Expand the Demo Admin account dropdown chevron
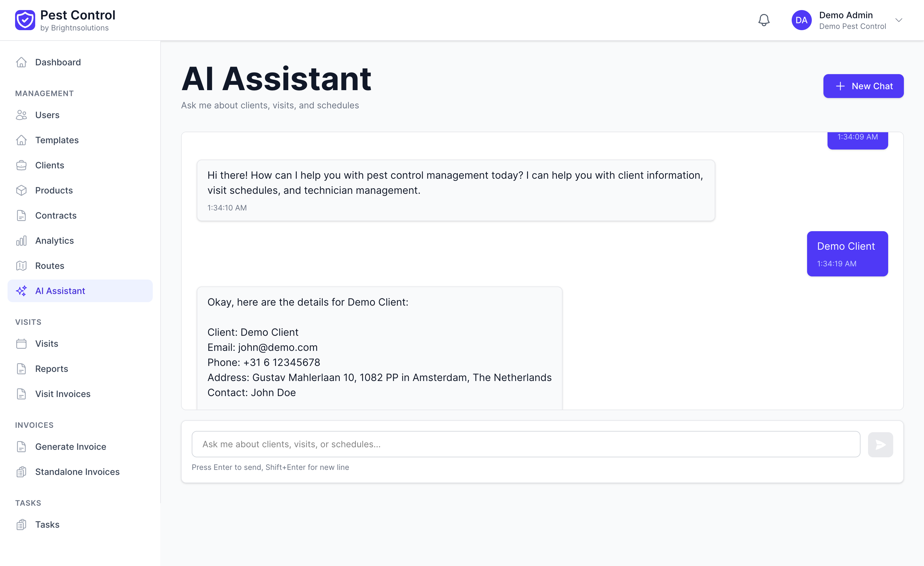924x566 pixels. [899, 20]
